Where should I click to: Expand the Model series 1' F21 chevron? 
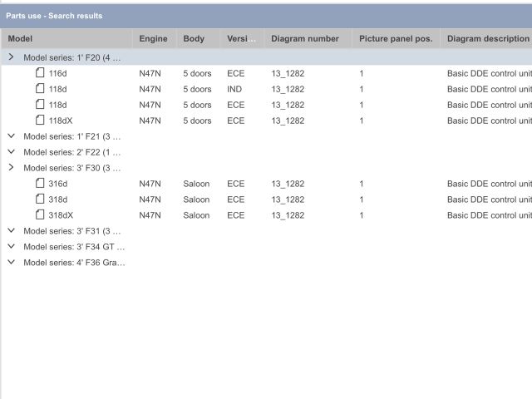click(11, 136)
